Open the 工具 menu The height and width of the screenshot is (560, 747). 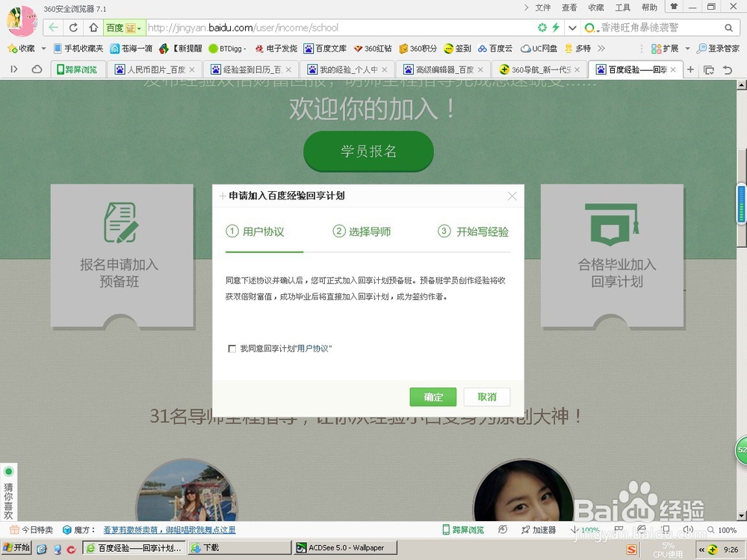tap(623, 7)
